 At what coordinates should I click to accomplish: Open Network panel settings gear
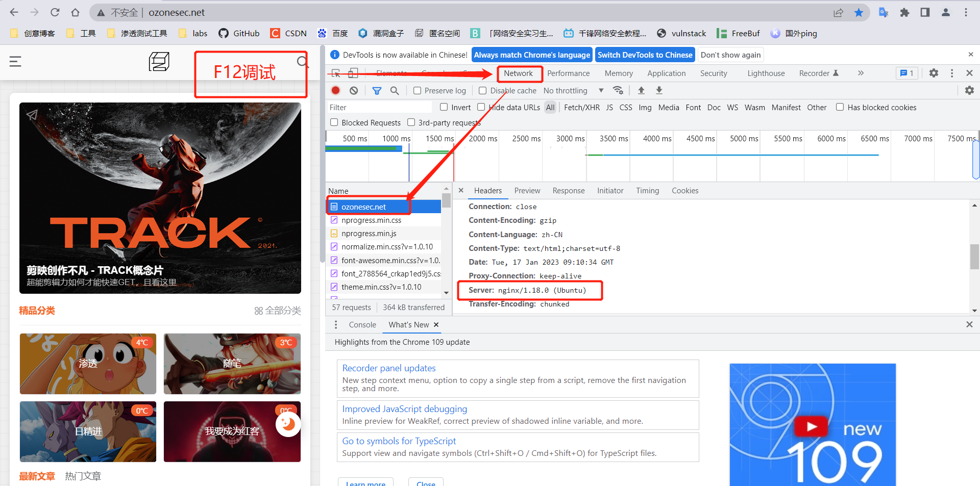pyautogui.click(x=969, y=90)
